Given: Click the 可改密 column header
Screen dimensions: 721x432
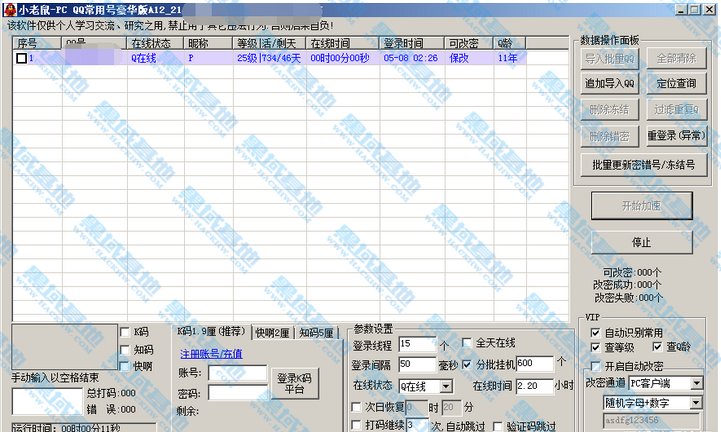Looking at the screenshot, I should (469, 43).
